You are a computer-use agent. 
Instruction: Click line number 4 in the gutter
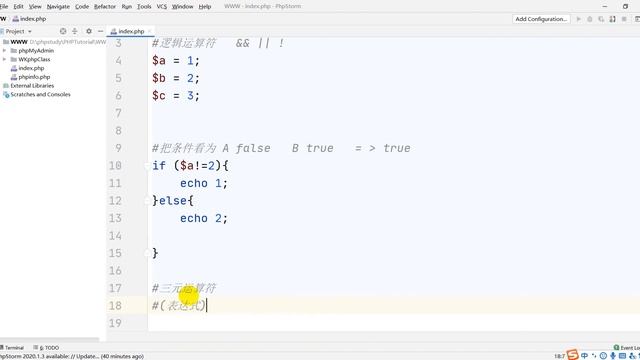[118, 61]
